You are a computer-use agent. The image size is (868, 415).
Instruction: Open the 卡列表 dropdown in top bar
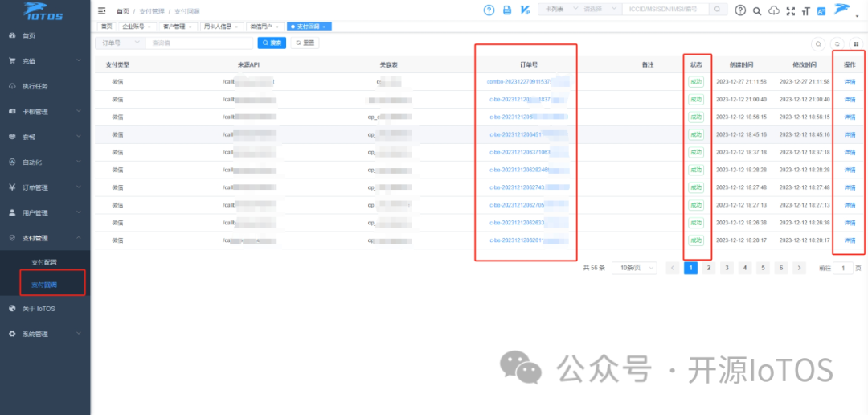coord(559,10)
